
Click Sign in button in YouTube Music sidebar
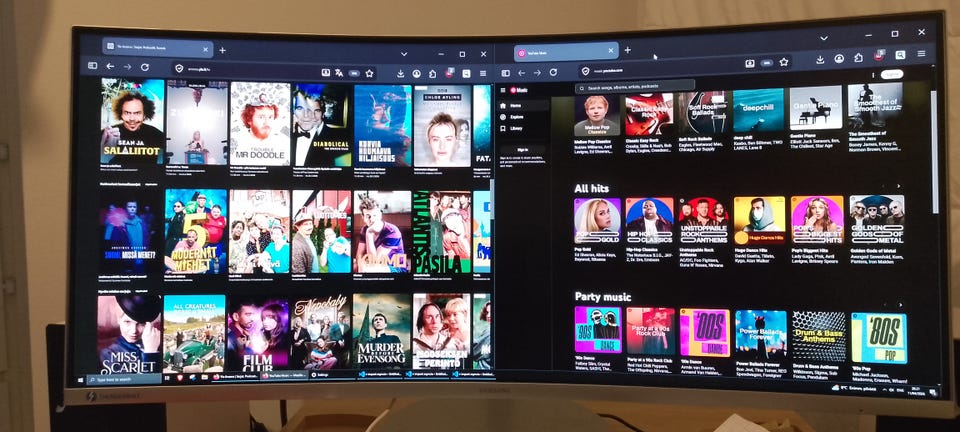coord(522,149)
